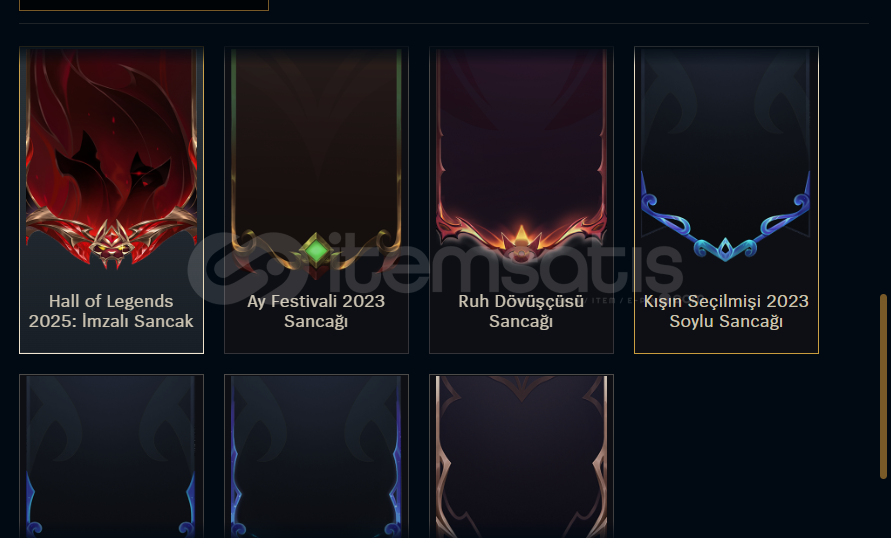The image size is (891, 538).
Task: Pick the Ruh Dövüşçüsü Sancağı banner card
Action: (521, 200)
